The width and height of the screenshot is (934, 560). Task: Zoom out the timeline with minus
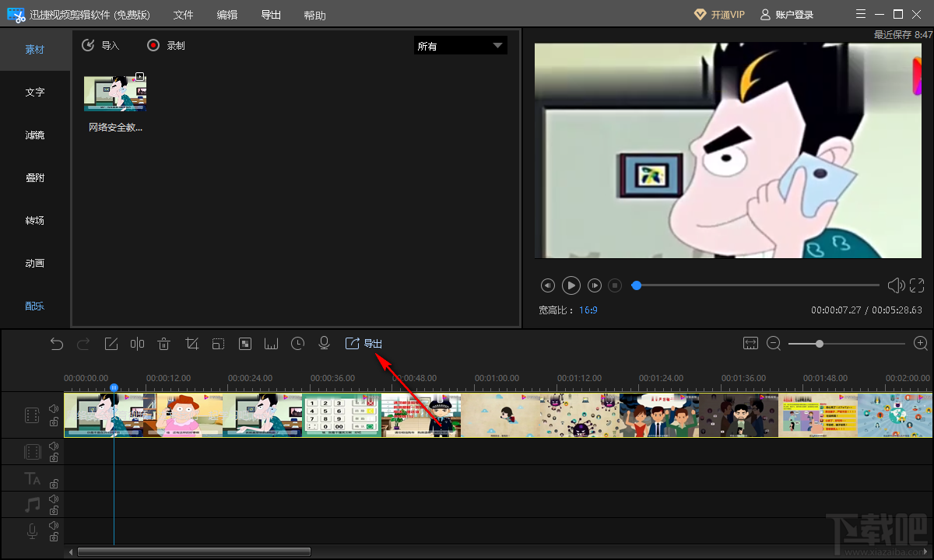774,343
